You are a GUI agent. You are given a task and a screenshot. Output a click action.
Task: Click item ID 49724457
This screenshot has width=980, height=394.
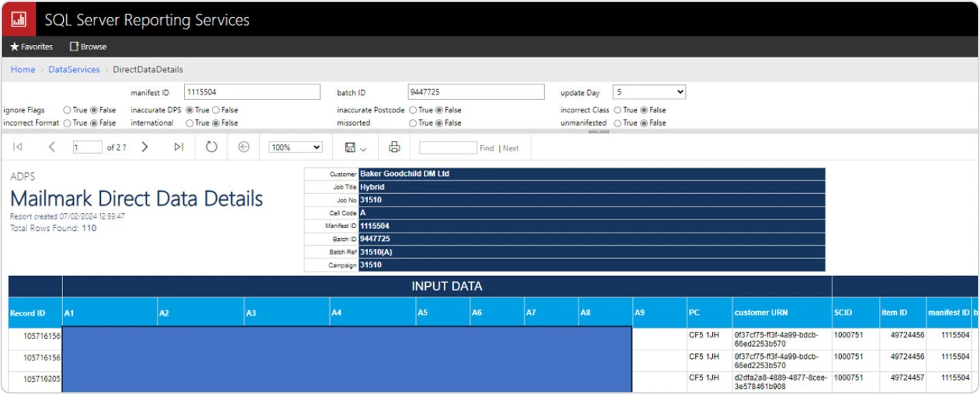tap(907, 378)
